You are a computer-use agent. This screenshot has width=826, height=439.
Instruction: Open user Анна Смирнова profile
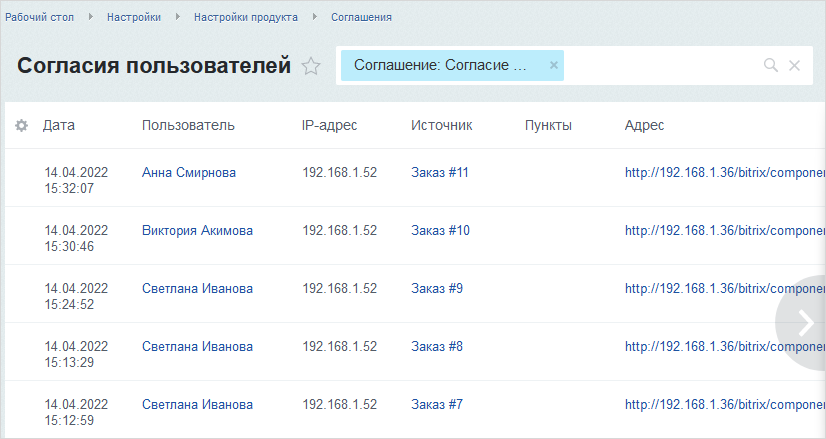click(189, 173)
